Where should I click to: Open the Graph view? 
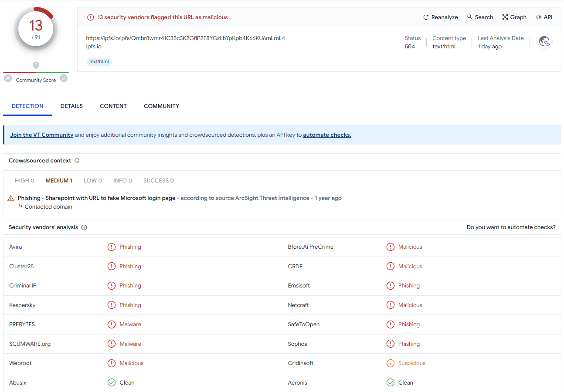coord(514,17)
